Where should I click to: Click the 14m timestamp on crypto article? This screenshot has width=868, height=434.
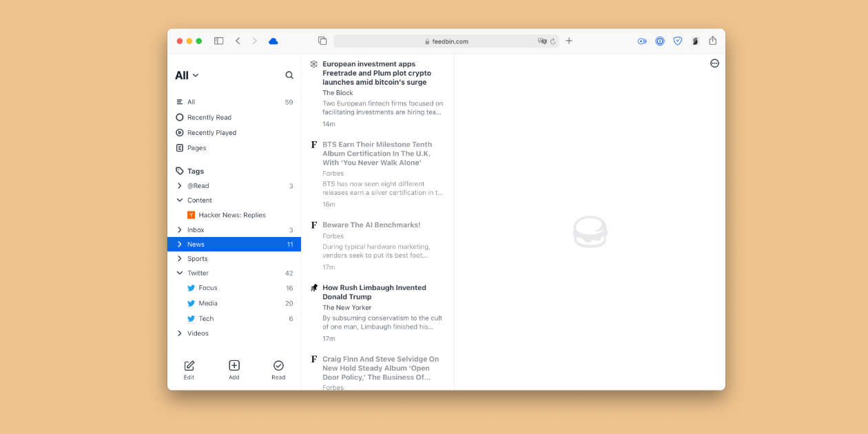pos(329,124)
